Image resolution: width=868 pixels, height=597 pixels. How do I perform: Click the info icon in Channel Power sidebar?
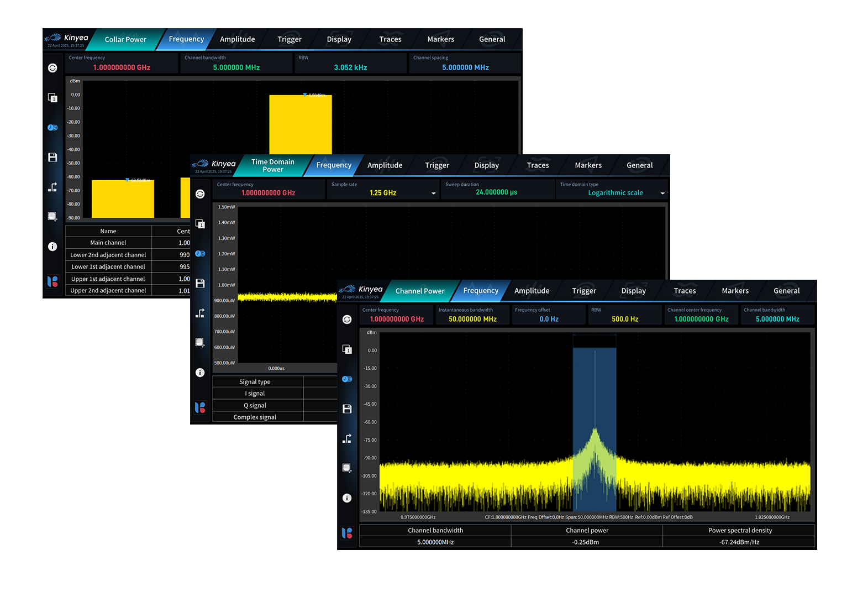(x=347, y=498)
